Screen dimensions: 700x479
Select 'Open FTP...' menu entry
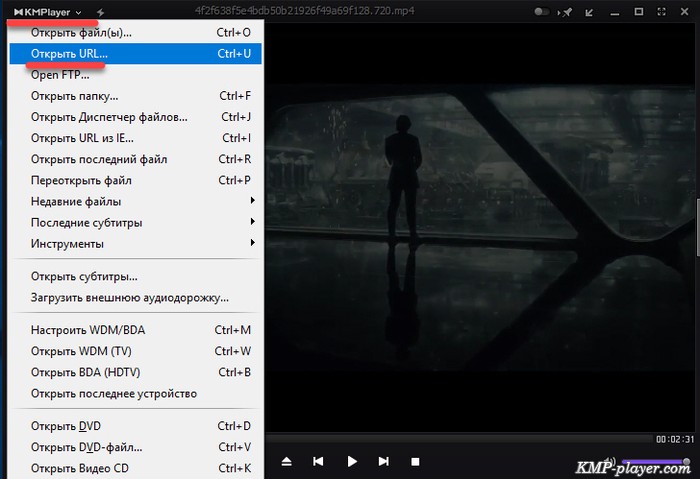pos(135,75)
